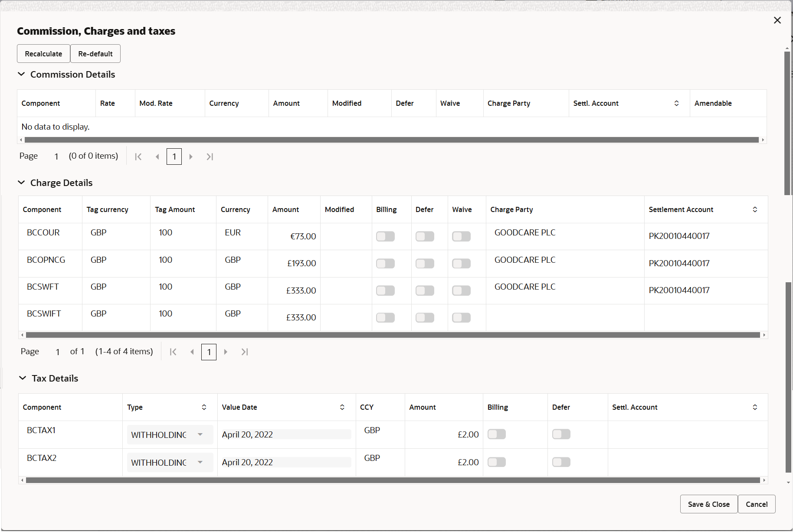The image size is (793, 532).
Task: Click the Recalculate button
Action: [x=43, y=53]
